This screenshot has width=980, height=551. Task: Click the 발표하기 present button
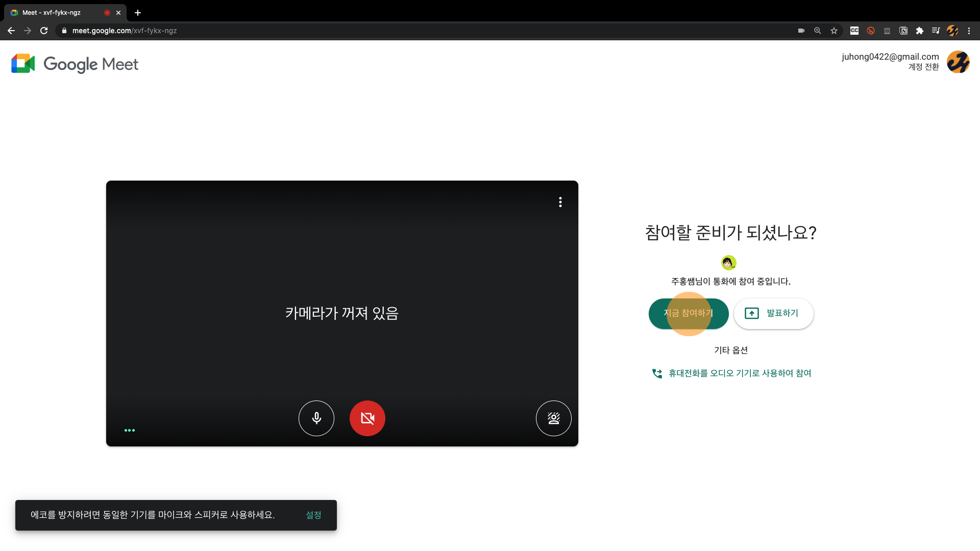tap(773, 313)
